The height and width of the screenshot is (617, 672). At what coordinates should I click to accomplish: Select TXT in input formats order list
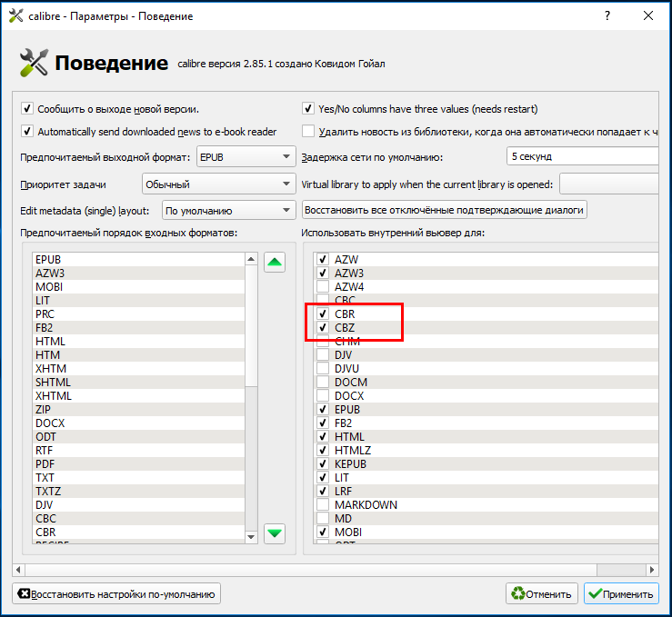[x=138, y=478]
